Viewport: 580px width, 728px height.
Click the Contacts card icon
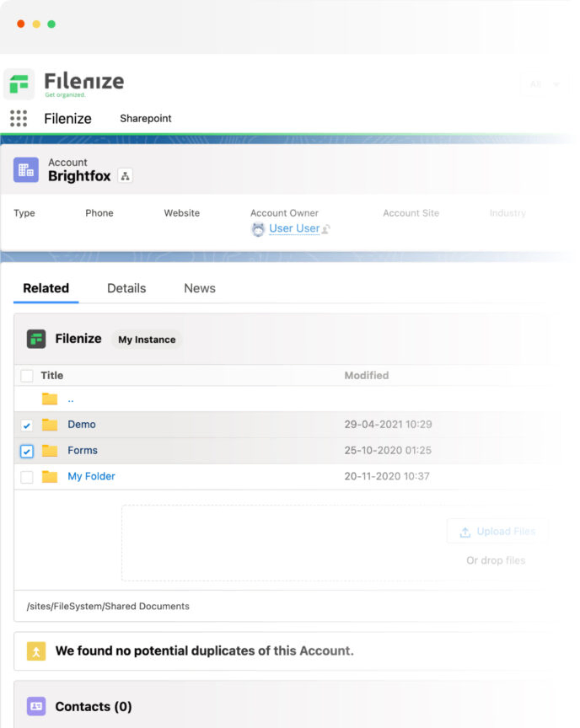pyautogui.click(x=36, y=706)
